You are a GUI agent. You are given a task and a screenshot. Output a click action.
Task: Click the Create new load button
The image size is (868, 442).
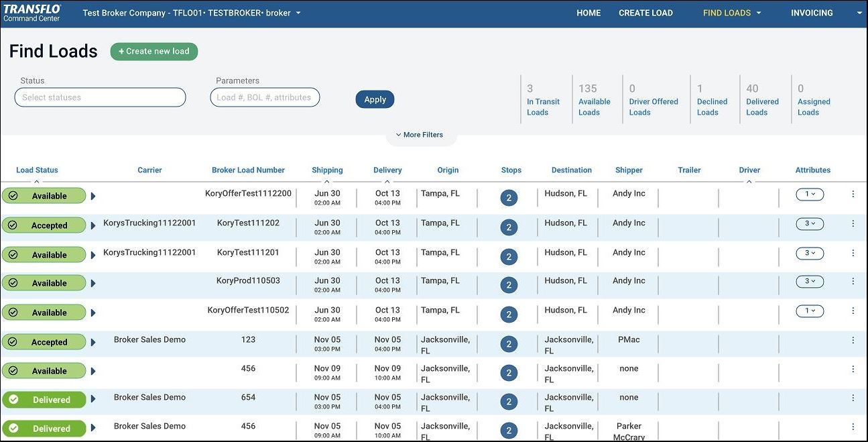point(154,52)
